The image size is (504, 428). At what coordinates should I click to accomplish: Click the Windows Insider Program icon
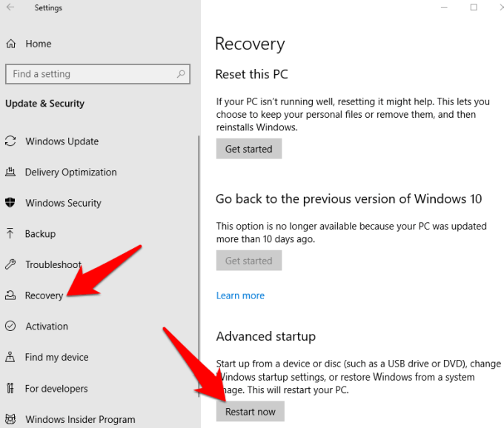pos(10,419)
